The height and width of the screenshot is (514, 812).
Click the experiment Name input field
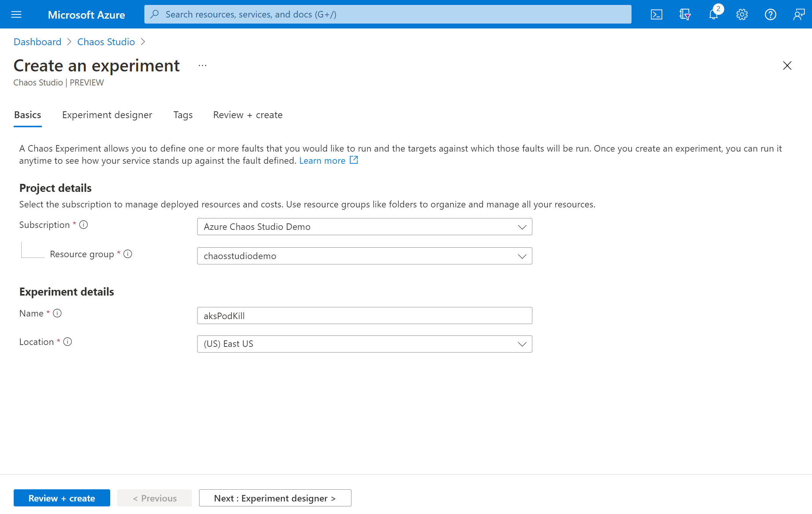point(363,315)
